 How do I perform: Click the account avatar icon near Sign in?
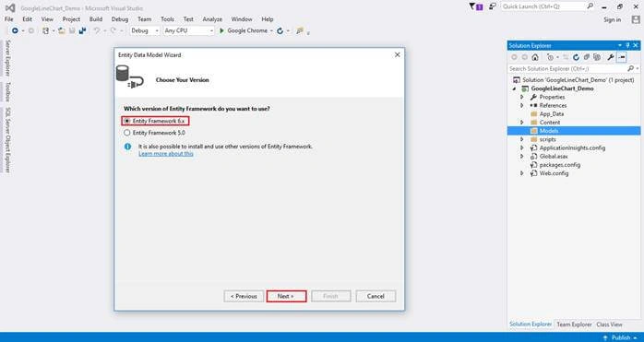[x=636, y=19]
